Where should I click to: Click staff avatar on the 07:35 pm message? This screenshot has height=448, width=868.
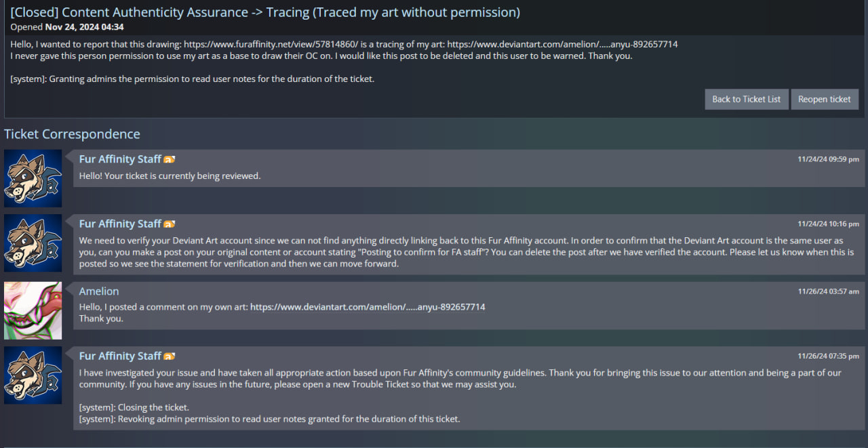[x=33, y=375]
